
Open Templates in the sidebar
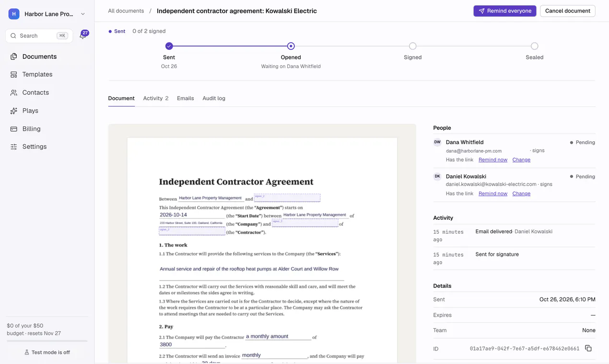(x=47, y=74)
